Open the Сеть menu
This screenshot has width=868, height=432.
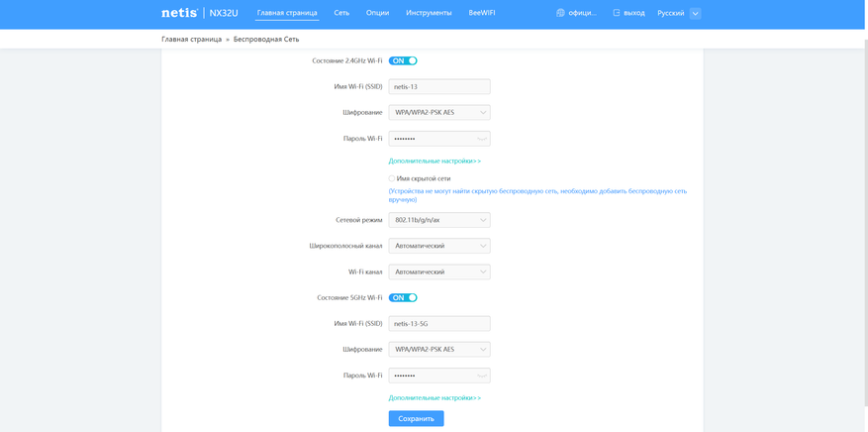pyautogui.click(x=341, y=13)
